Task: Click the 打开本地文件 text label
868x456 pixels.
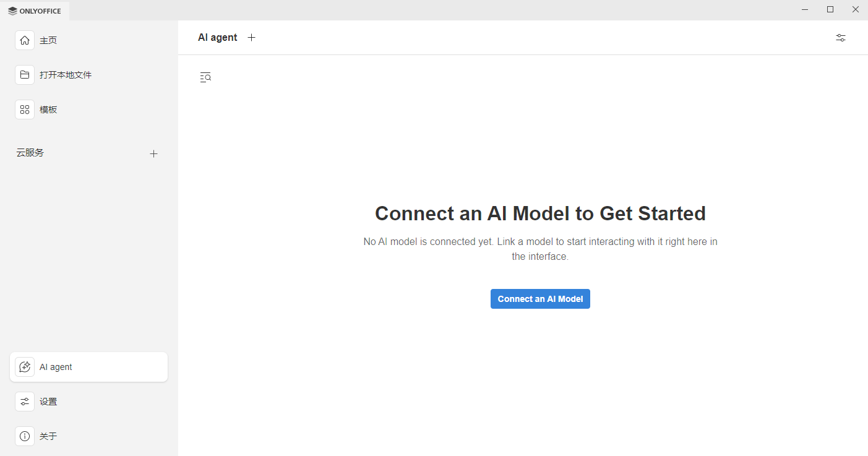Action: point(66,75)
